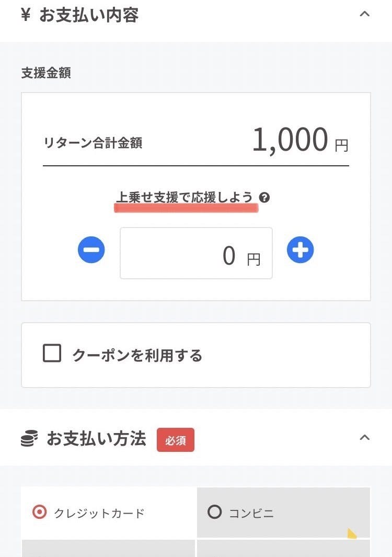Screen dimensions: 392x557
Task: Check the クーポンを利用する checkbox
Action: (52, 354)
